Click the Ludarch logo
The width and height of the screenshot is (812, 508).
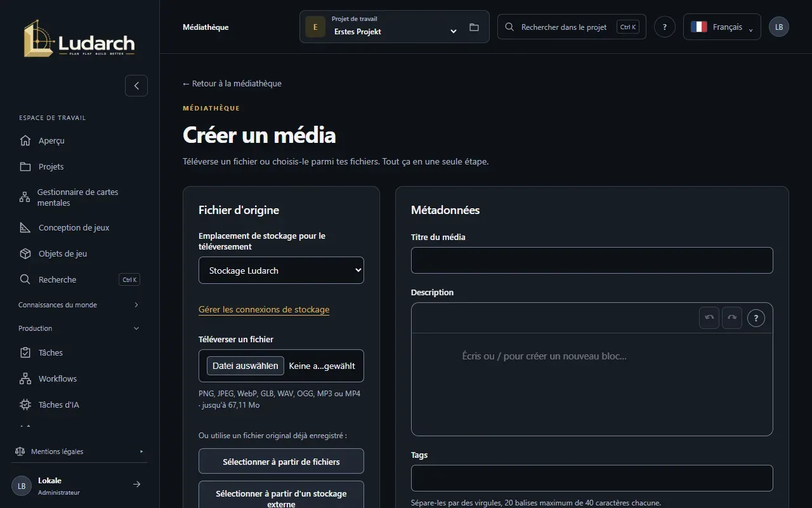(79, 39)
